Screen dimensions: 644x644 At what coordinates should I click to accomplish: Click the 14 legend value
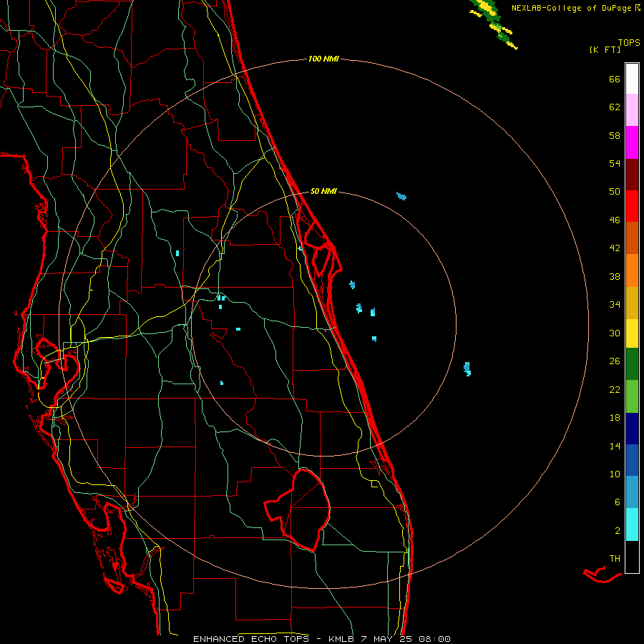point(615,446)
